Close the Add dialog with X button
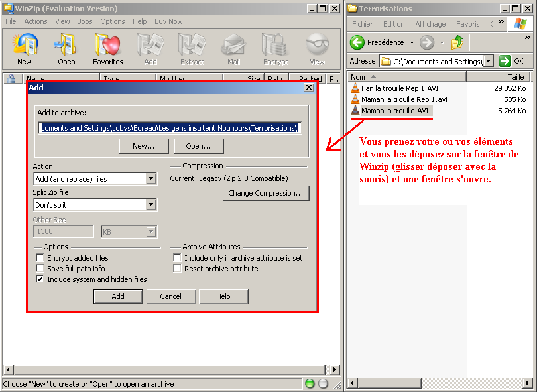Image resolution: width=537 pixels, height=392 pixels. (x=308, y=88)
